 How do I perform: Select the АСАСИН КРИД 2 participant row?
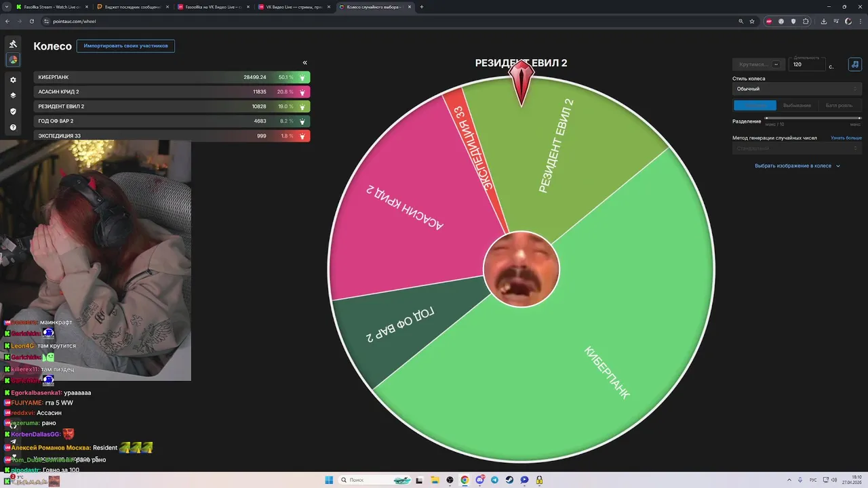tap(172, 91)
